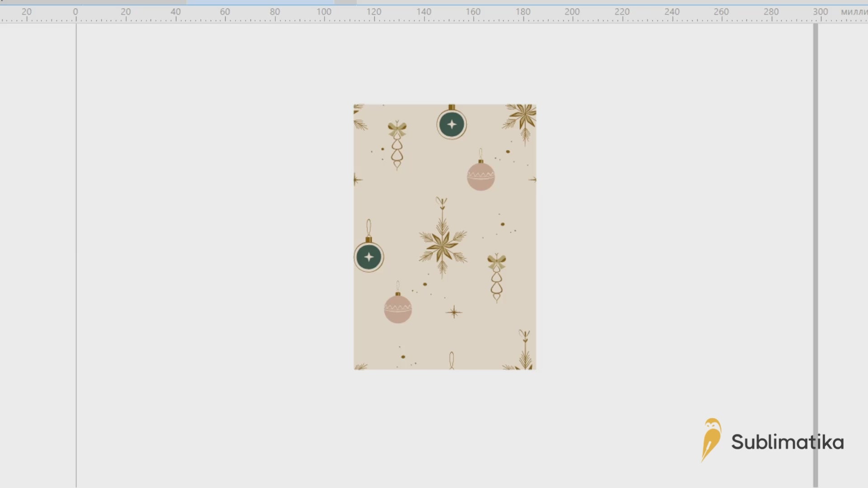Click the gray tab at top left
The width and height of the screenshot is (868, 488).
pyautogui.click(x=93, y=2)
